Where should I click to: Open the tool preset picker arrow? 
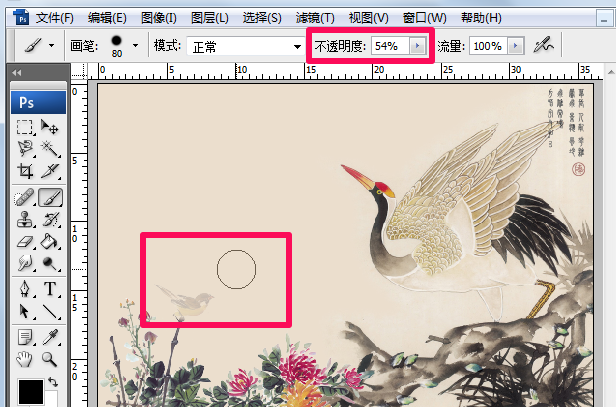[x=51, y=46]
